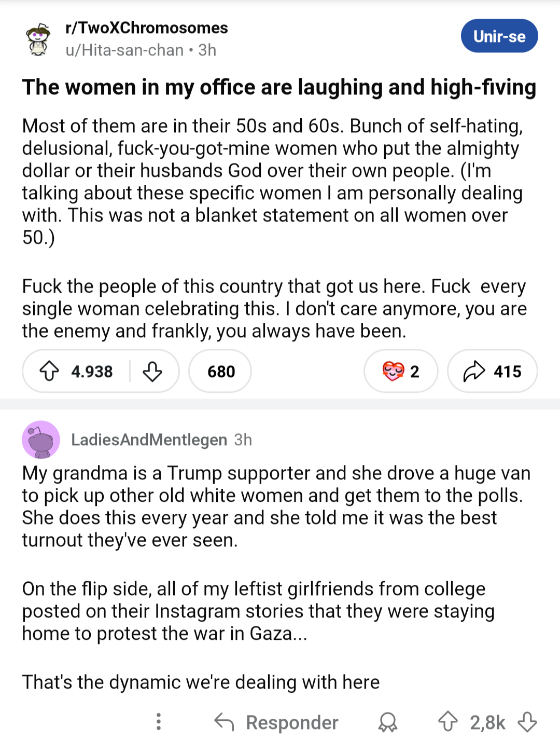View the LadiesAndMentlegen username profile

pyautogui.click(x=149, y=440)
